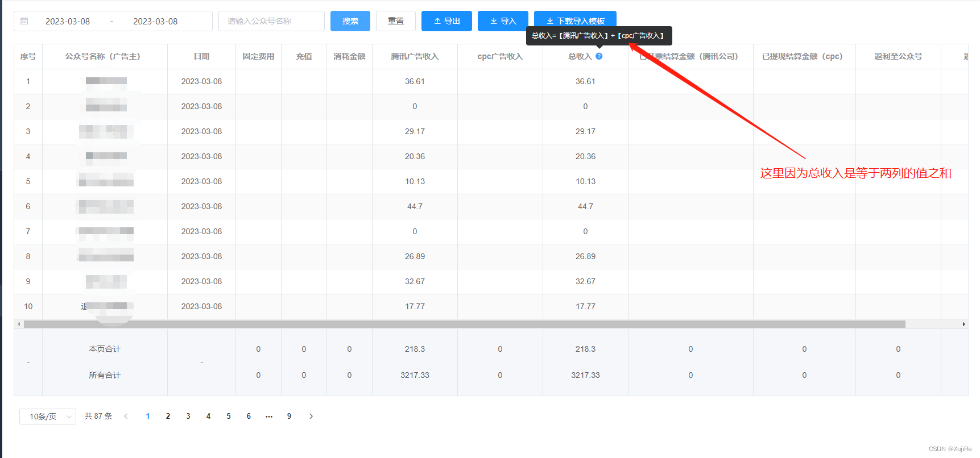The image size is (980, 458).
Task: Click the 日期 column header
Action: coord(201,56)
